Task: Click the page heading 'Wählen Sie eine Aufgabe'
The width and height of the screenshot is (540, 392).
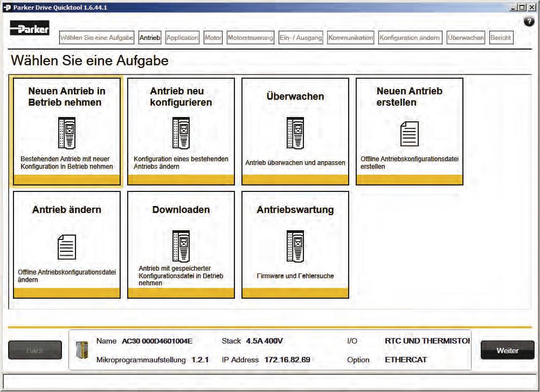Action: 89,60
